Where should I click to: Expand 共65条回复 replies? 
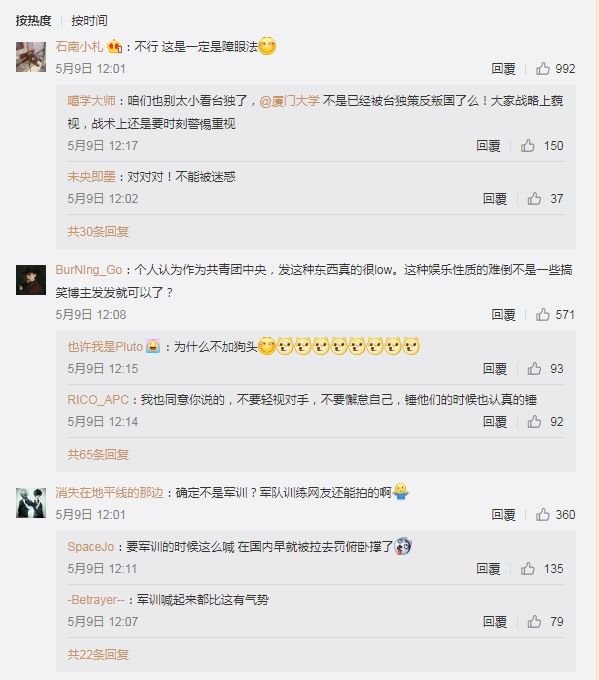(98, 454)
